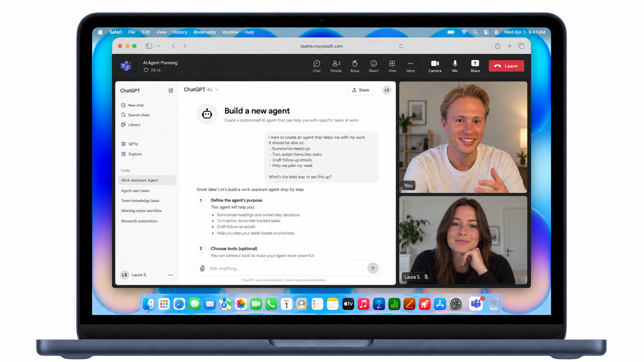The width and height of the screenshot is (644, 362).
Task: Click the Siri icon in the menu bar
Action: [497, 32]
